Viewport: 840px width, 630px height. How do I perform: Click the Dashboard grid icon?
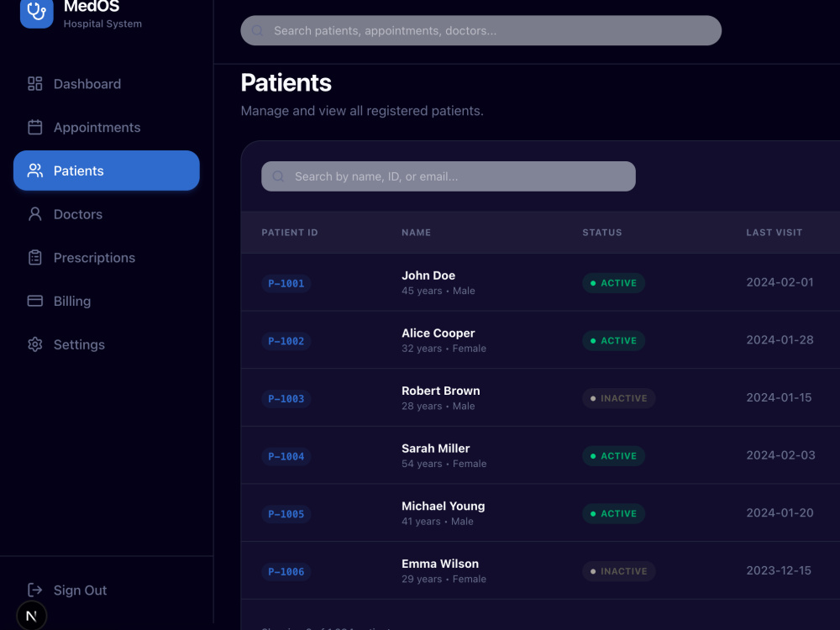point(34,83)
